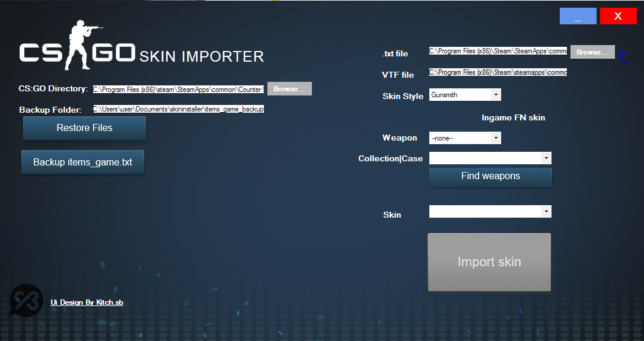Screen dimensions: 644x341
Task: Focus the Backup Folder path field
Action: coord(178,109)
